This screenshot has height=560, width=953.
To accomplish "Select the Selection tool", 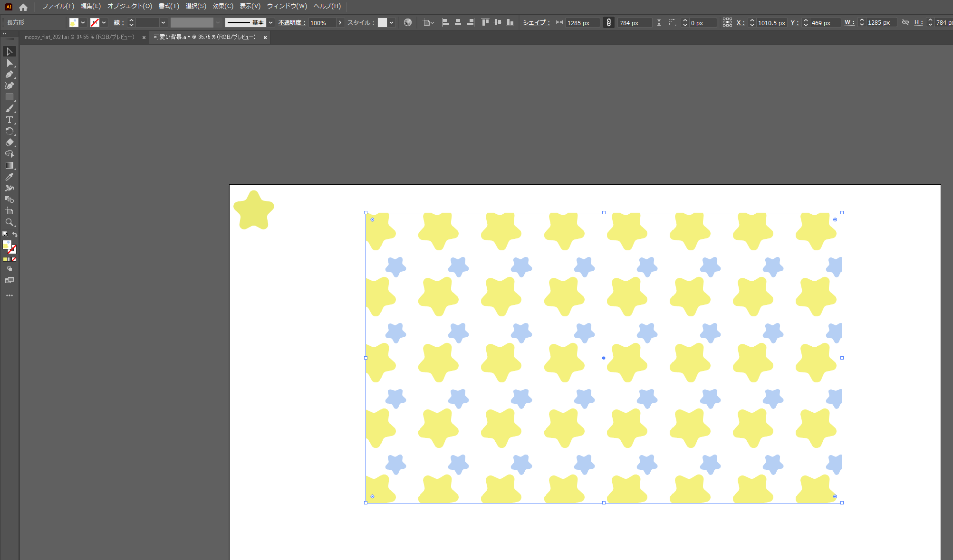I will (10, 51).
